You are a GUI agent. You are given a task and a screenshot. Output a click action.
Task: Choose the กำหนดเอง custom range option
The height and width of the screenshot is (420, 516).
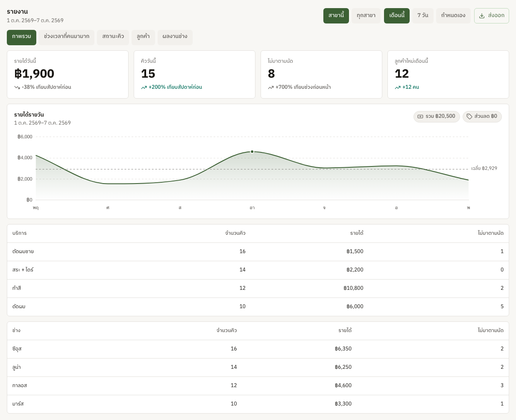click(x=453, y=16)
